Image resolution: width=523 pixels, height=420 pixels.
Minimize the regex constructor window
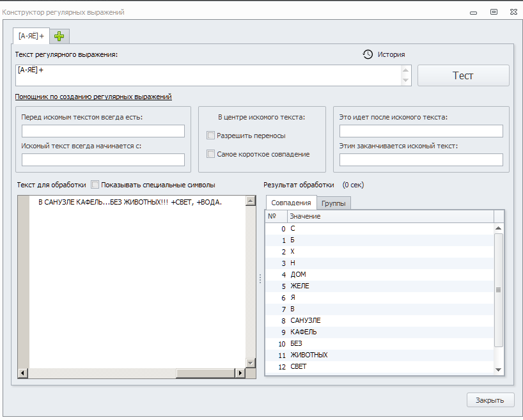[474, 12]
